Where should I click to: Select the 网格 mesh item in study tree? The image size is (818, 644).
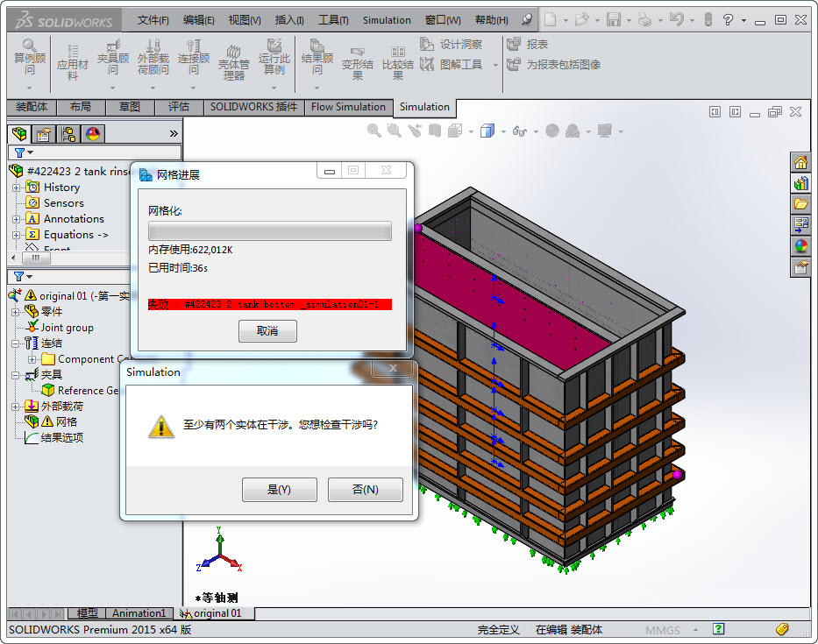click(x=66, y=422)
